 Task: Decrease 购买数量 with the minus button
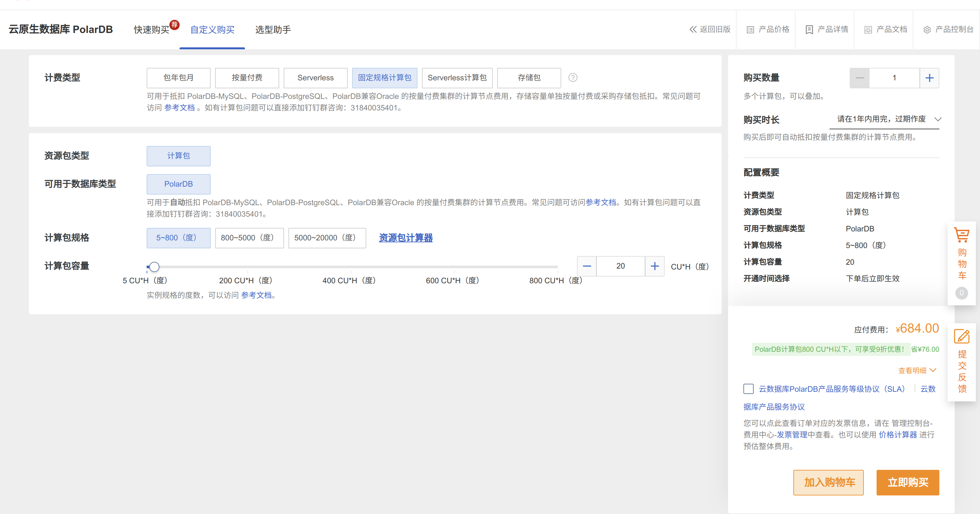860,78
